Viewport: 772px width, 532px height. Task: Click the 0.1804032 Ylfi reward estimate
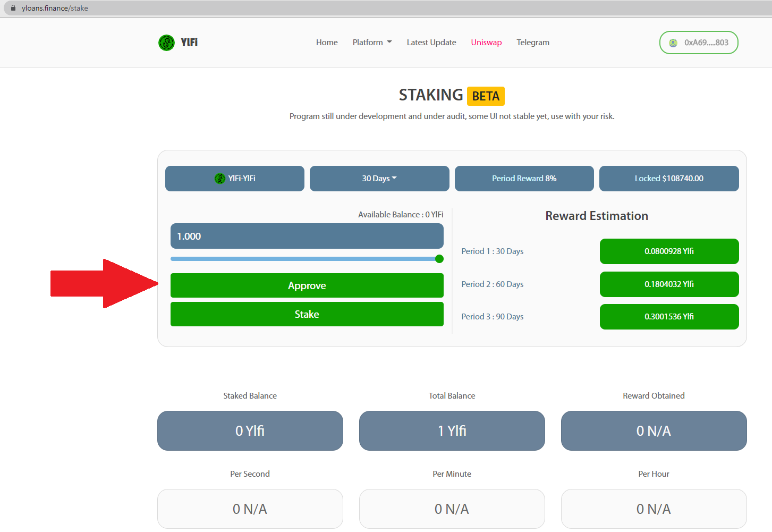[669, 284]
